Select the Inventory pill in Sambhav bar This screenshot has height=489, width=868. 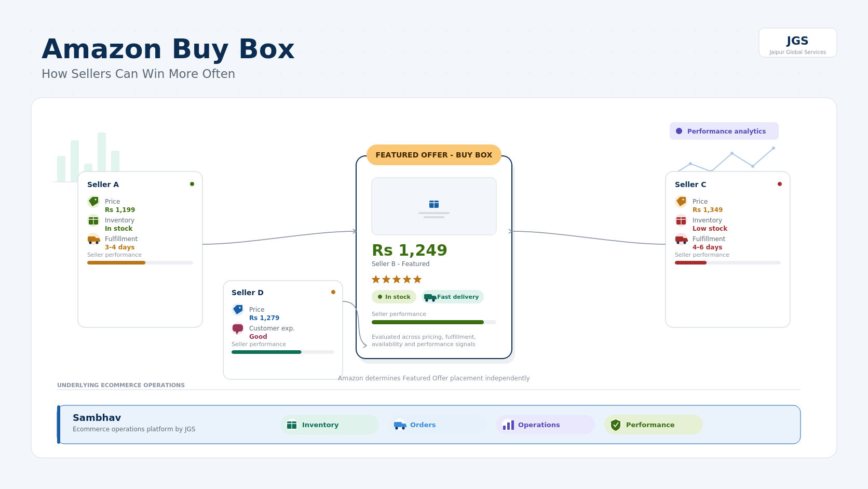330,425
